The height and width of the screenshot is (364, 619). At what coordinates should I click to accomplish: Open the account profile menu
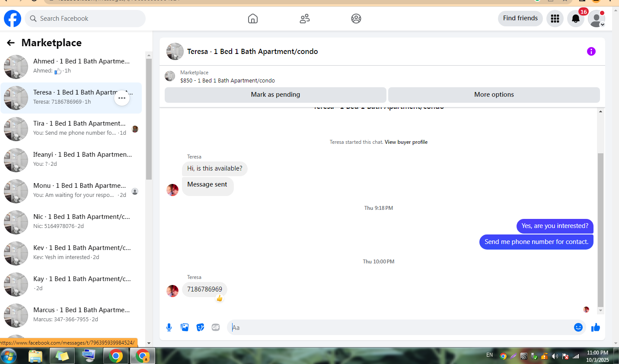point(597,19)
